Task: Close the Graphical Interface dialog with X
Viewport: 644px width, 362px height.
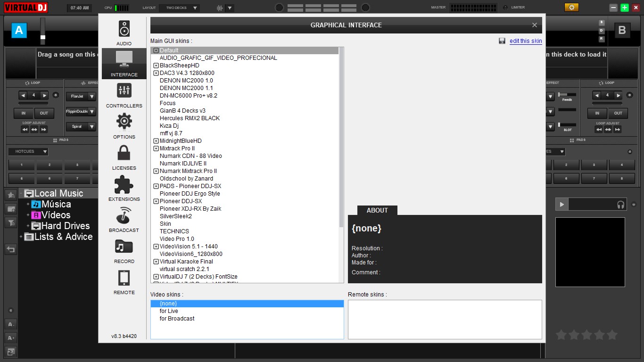Action: 535,25
